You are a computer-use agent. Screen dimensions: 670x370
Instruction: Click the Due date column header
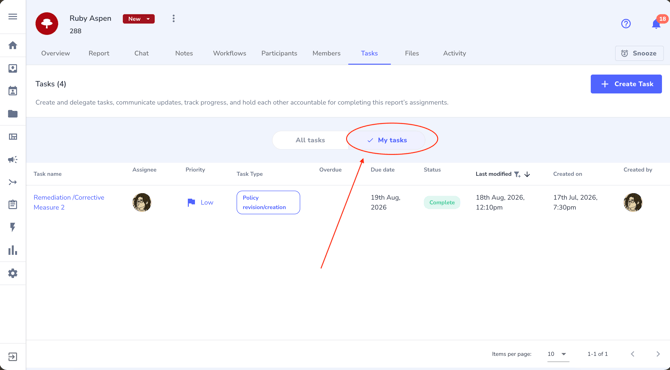pyautogui.click(x=382, y=170)
